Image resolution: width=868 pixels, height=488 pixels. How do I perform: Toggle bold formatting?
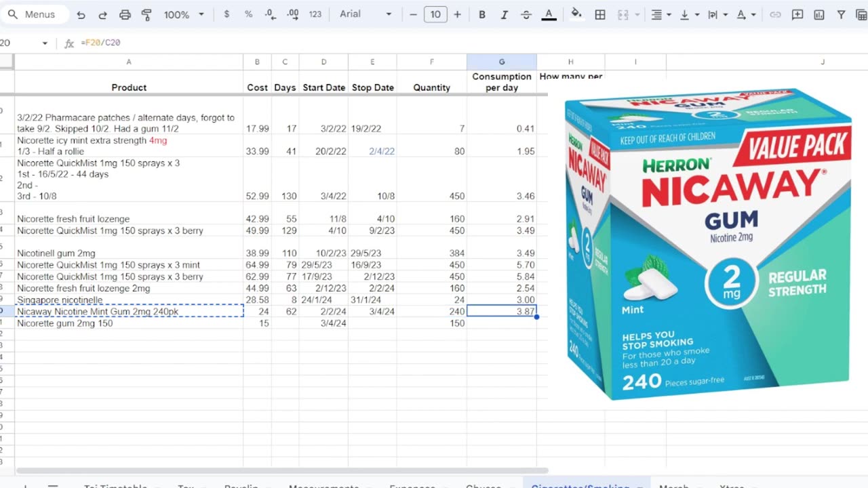(x=482, y=14)
